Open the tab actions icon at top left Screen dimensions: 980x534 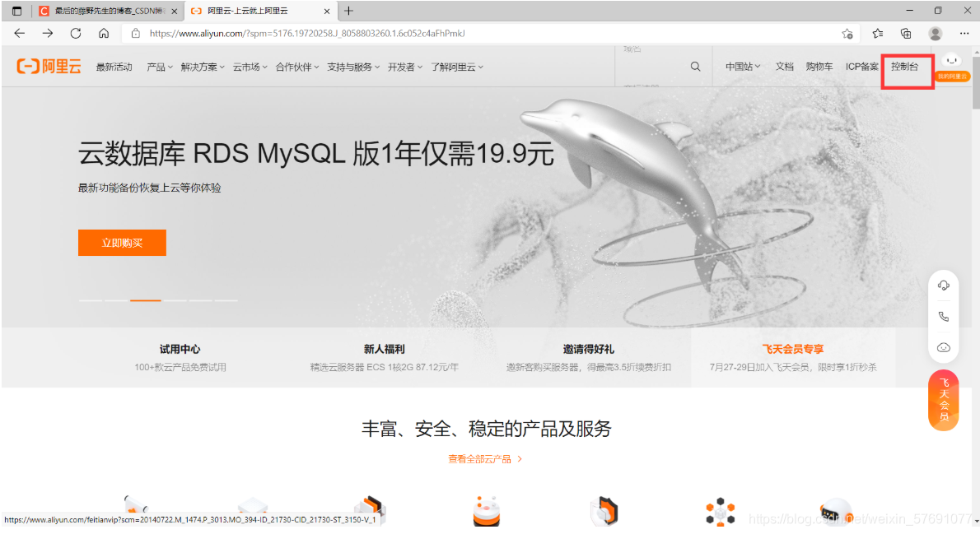(x=16, y=12)
